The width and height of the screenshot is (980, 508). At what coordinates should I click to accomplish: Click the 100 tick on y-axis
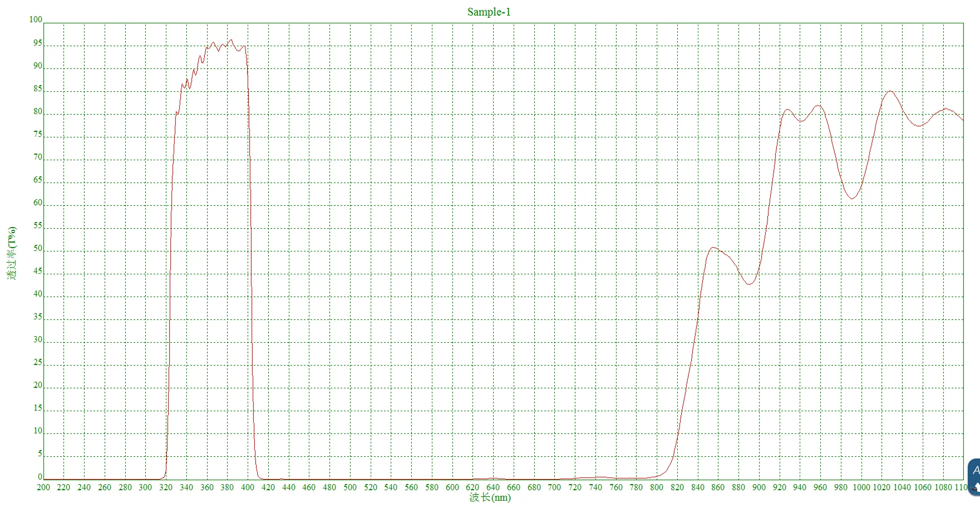click(36, 19)
